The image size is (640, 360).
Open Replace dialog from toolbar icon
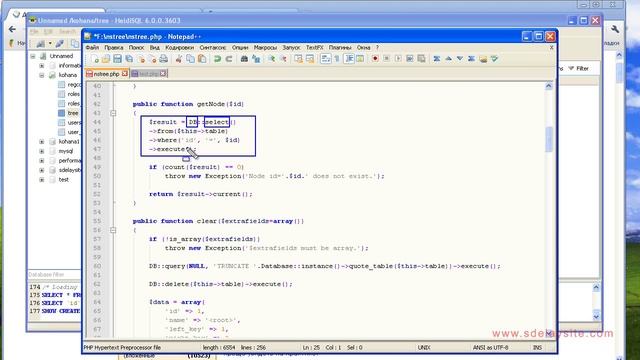click(256, 59)
